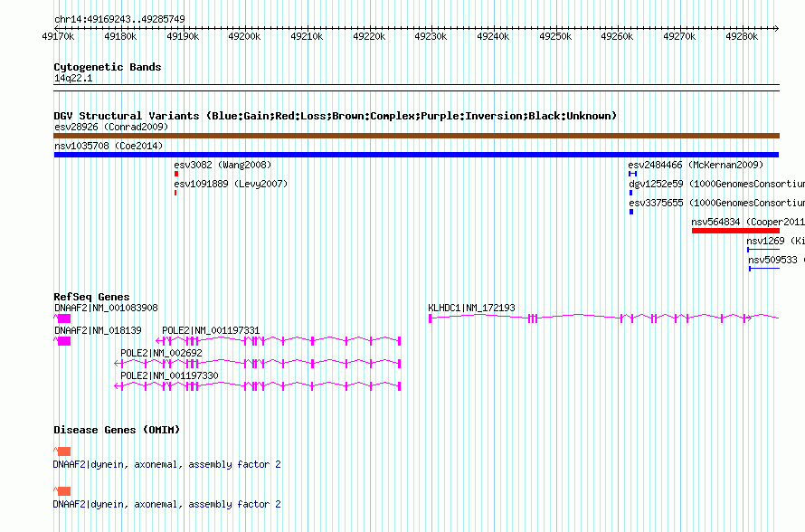Viewport: 805px width, 532px height.
Task: Open the POLE2|NM_002692 label
Action: click(161, 353)
